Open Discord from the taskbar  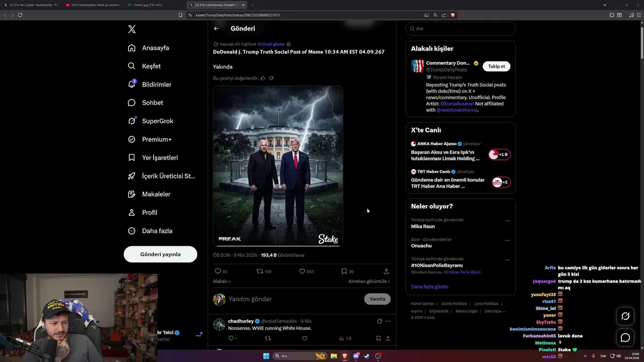356,356
